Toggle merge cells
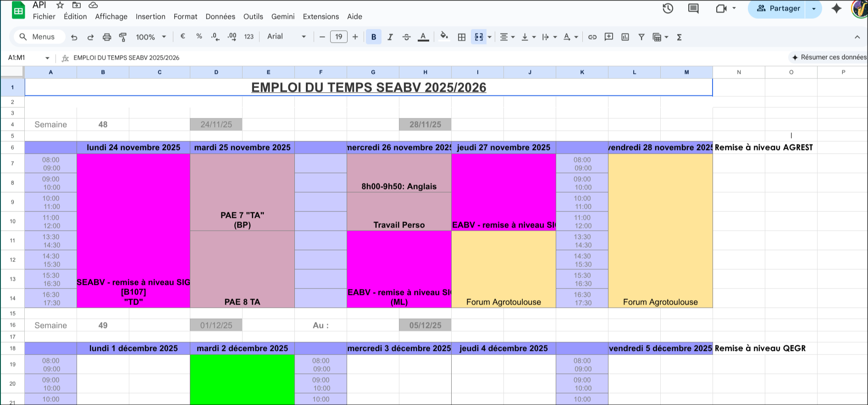Screen dimensions: 868x405 coord(479,37)
